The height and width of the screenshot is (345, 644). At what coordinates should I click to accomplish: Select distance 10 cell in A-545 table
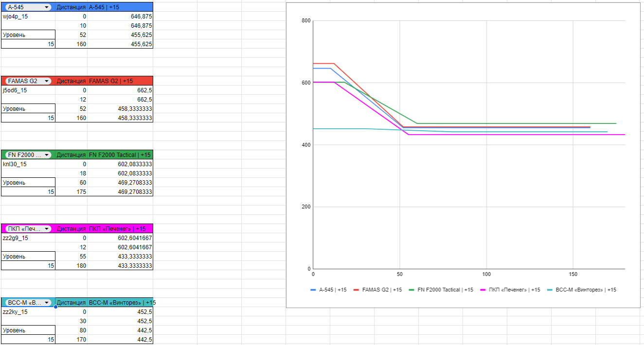click(x=72, y=26)
